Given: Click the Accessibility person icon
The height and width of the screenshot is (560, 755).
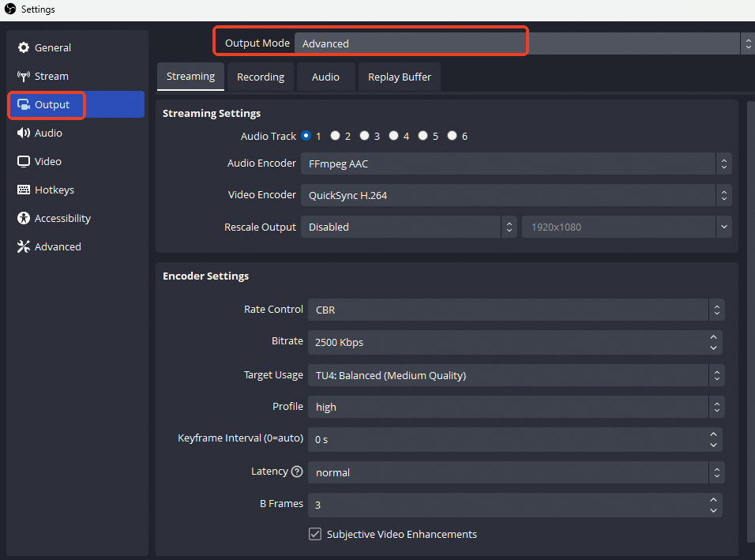Looking at the screenshot, I should click(x=23, y=218).
